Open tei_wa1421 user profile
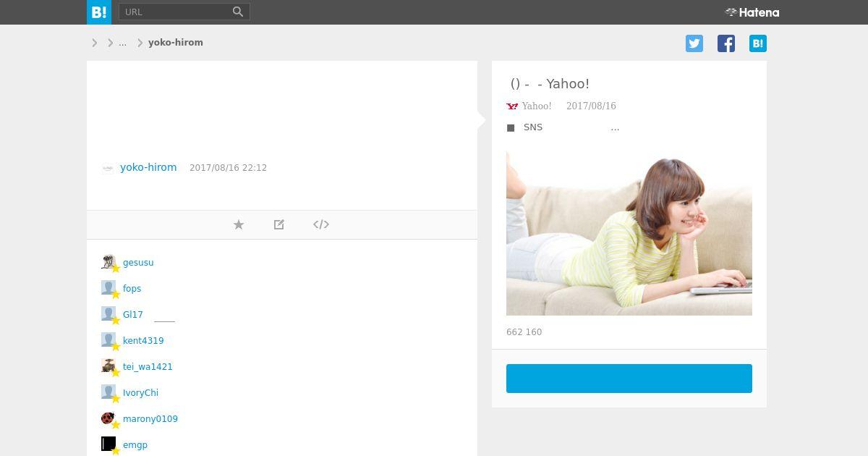This screenshot has width=868, height=456. 148,367
